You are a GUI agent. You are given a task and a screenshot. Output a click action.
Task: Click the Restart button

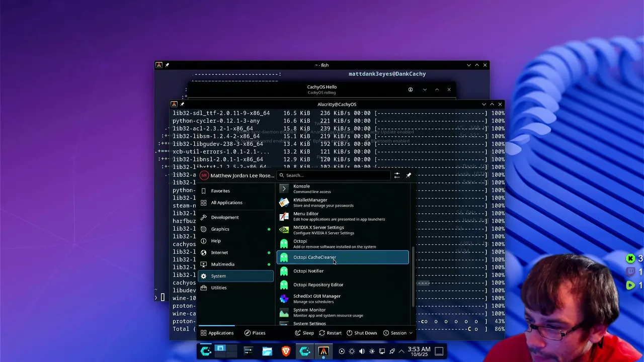[330, 333]
